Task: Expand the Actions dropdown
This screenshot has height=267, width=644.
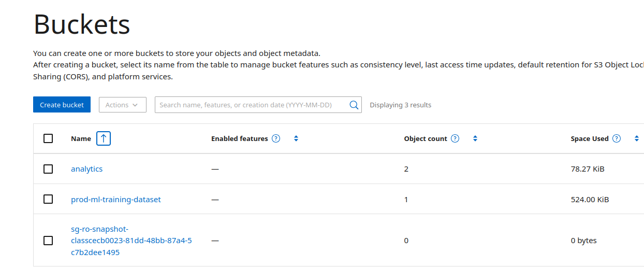Action: (x=123, y=105)
